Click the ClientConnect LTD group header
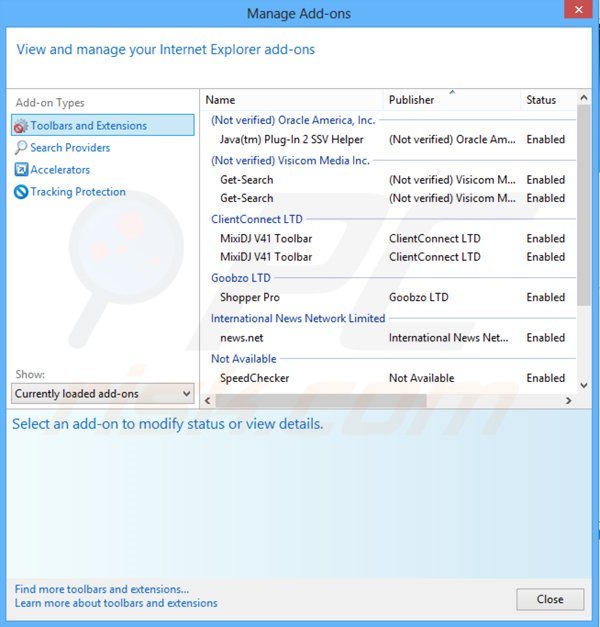The height and width of the screenshot is (627, 600). [257, 219]
